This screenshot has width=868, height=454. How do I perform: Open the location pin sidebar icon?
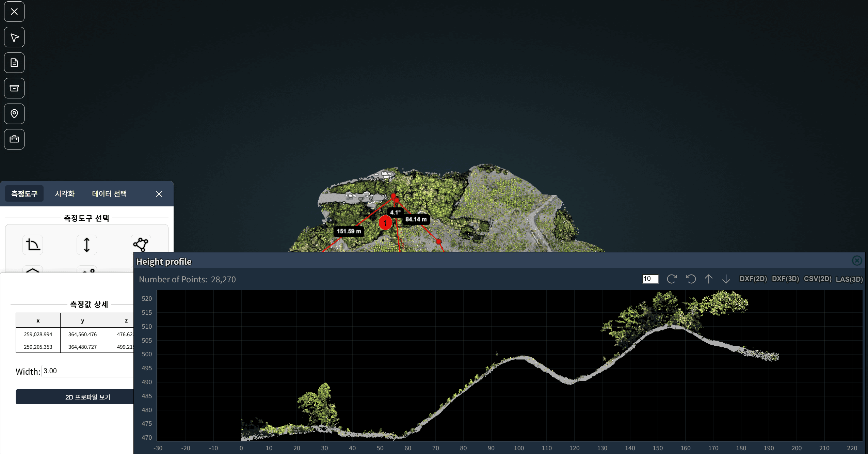click(x=14, y=114)
